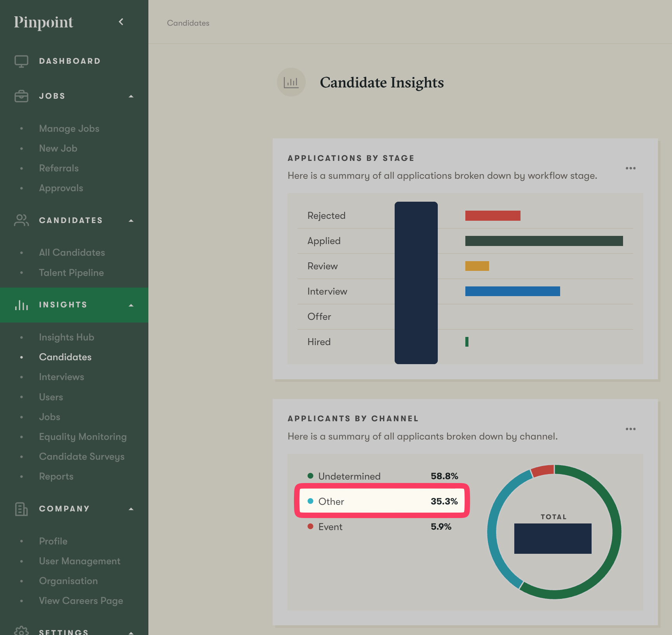Viewport: 672px width, 635px height.
Task: Click the Company building icon
Action: point(21,509)
